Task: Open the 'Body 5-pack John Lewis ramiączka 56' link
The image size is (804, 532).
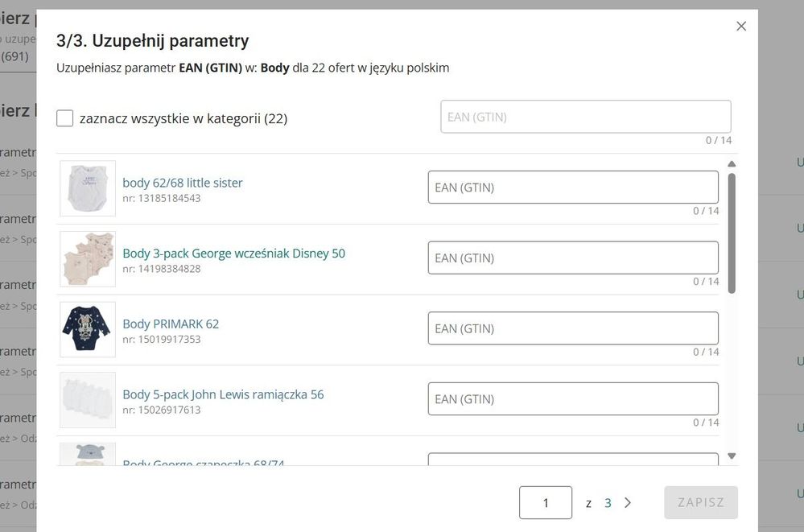Action: (x=223, y=394)
